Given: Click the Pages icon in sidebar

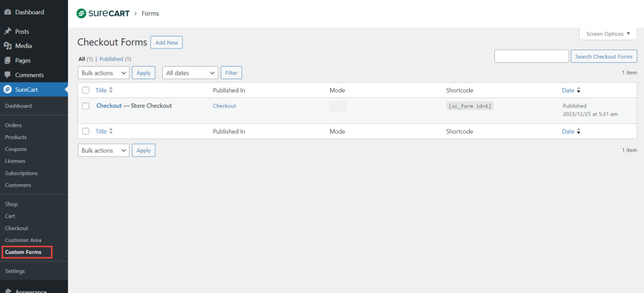Looking at the screenshot, I should coord(8,60).
